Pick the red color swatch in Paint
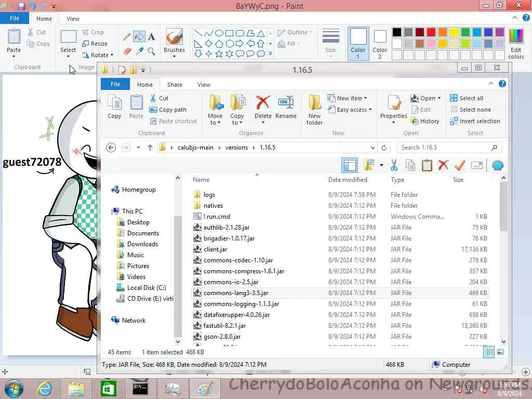Viewport: 532px width, 399px height. [x=431, y=32]
